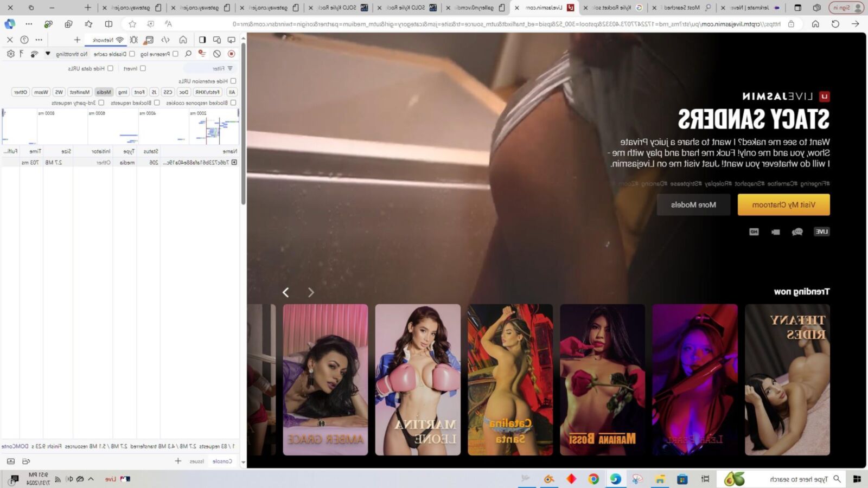Open the Sources bug icon
This screenshot has width=868, height=488.
133,40
